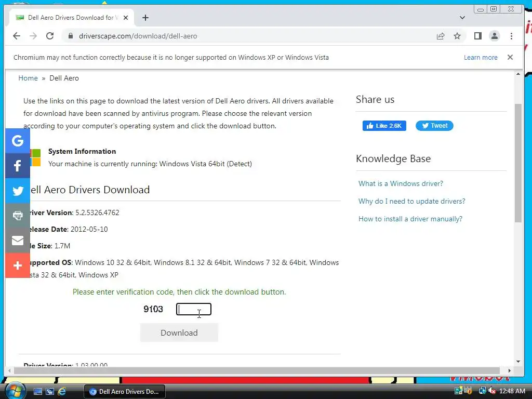Click the email sidebar icon
The width and height of the screenshot is (532, 399).
18,241
